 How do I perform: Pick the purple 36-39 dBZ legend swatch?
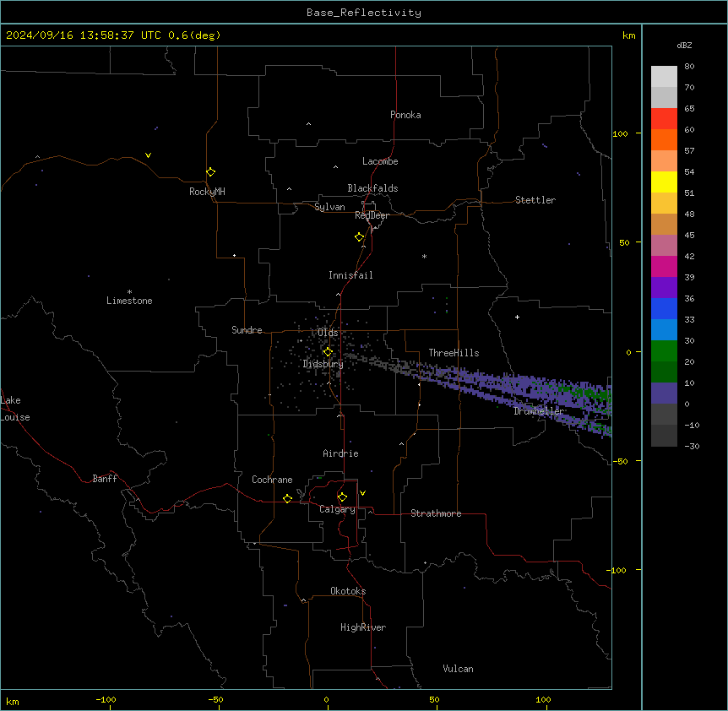point(664,288)
